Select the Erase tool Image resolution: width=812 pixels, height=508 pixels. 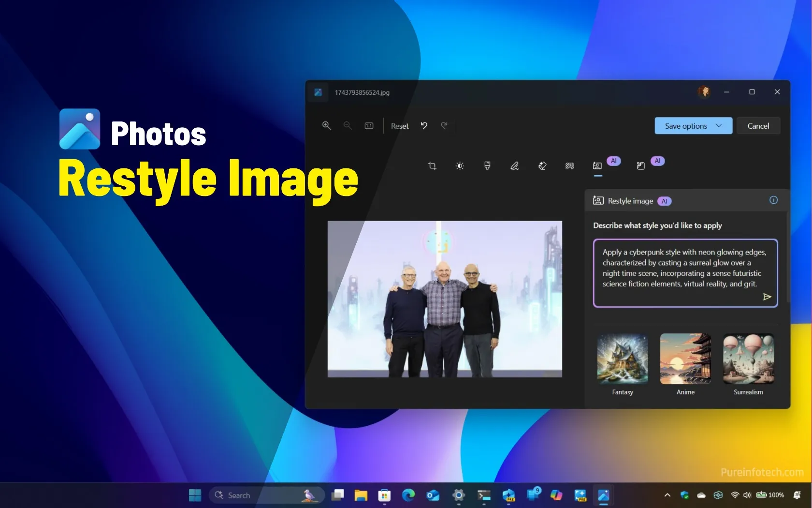[542, 166]
